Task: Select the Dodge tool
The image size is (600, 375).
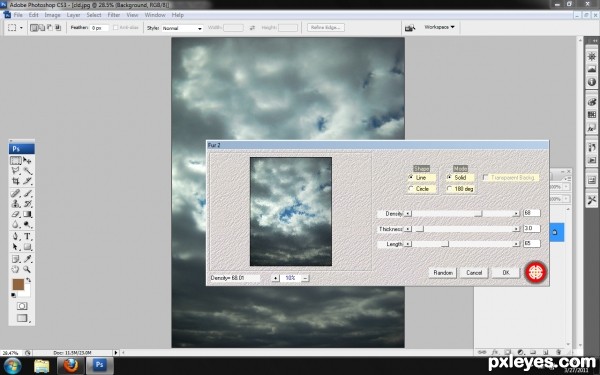Action: click(x=27, y=224)
